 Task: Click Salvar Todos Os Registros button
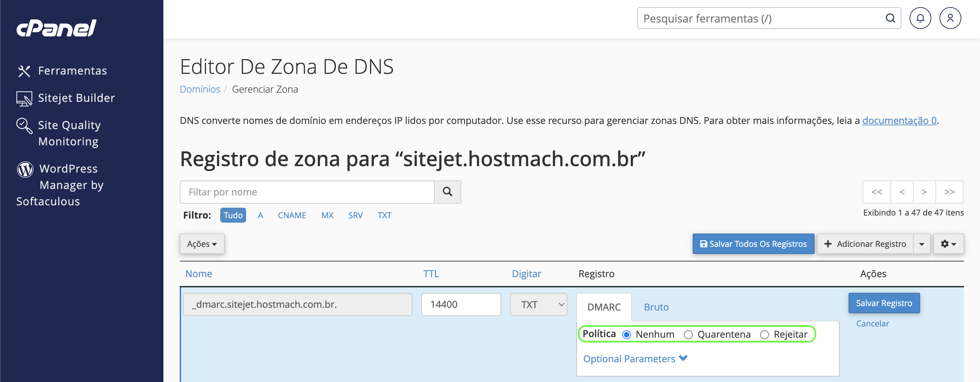[753, 244]
